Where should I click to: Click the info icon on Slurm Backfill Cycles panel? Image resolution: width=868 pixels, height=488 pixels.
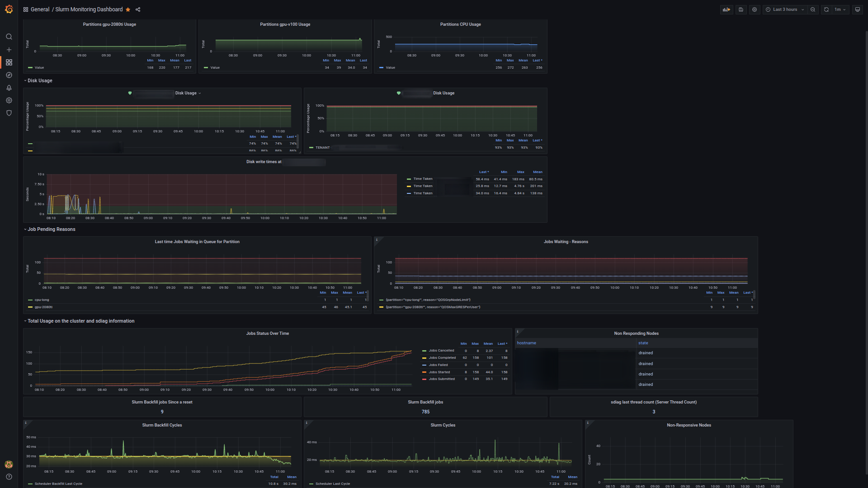coord(26,423)
